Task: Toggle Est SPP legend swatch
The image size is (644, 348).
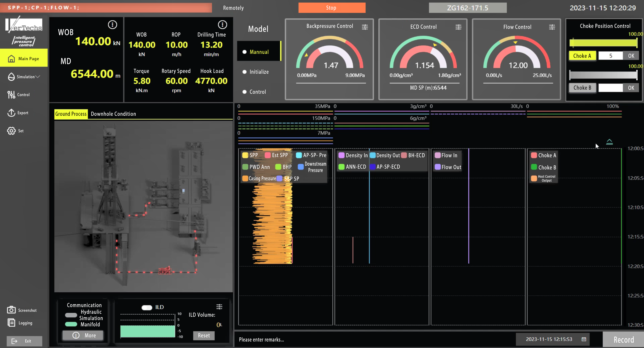Action: click(x=267, y=155)
